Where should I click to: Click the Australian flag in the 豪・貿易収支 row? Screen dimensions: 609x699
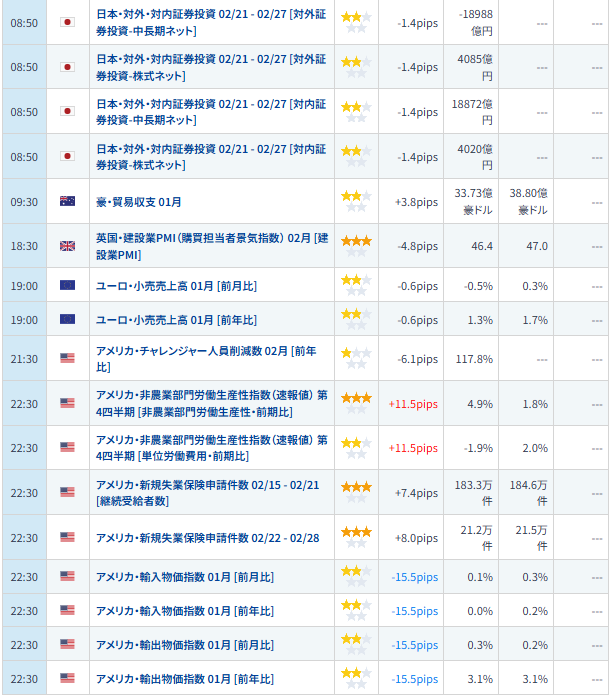(67, 201)
